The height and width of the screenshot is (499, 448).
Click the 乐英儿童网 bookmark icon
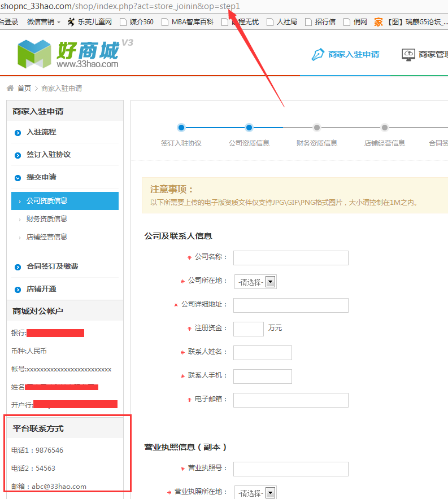[x=71, y=22]
